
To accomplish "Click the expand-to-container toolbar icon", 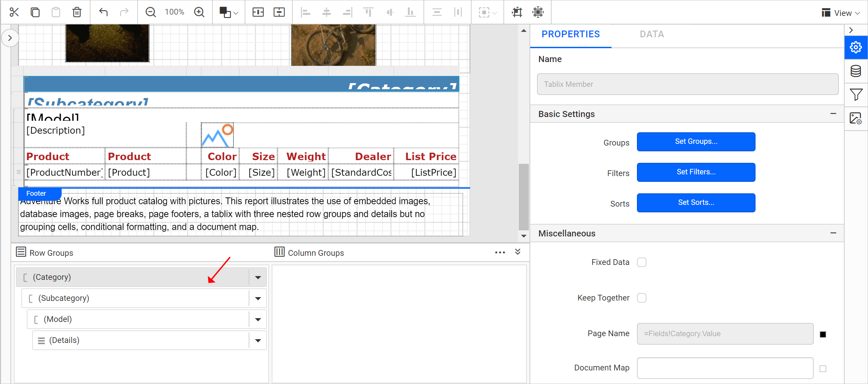I will [538, 12].
